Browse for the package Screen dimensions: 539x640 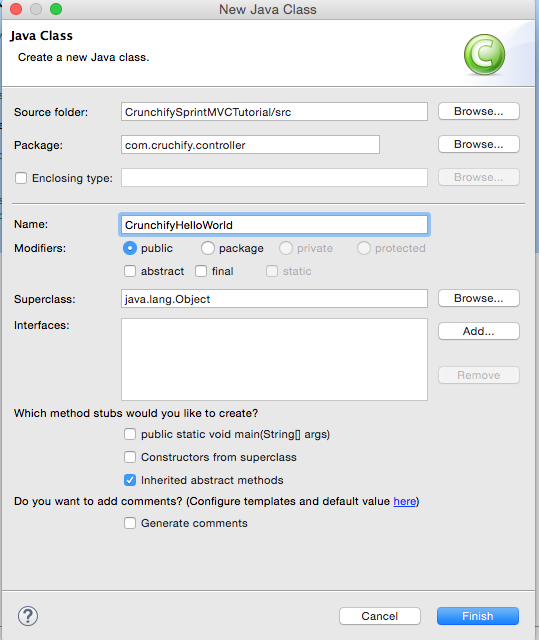(x=479, y=144)
